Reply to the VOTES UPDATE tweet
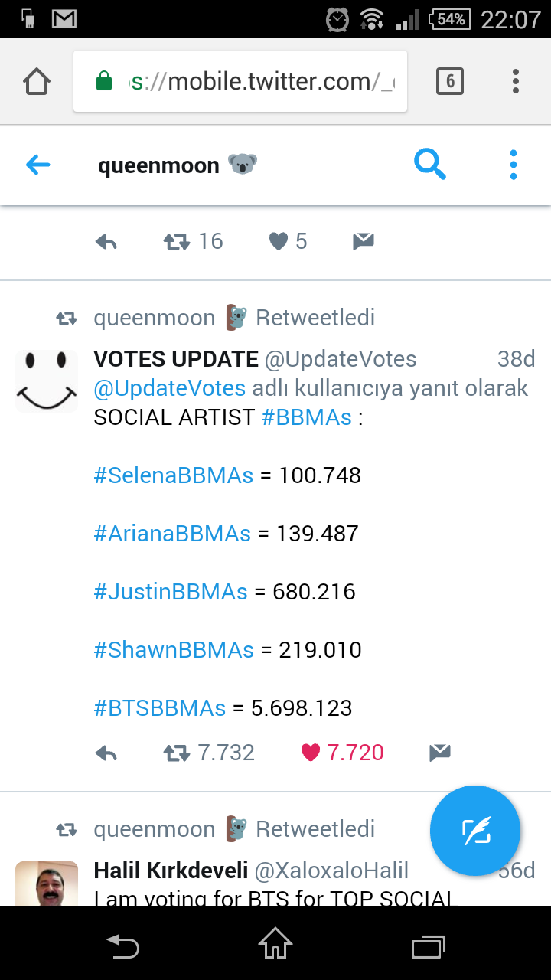This screenshot has width=551, height=980. (106, 753)
